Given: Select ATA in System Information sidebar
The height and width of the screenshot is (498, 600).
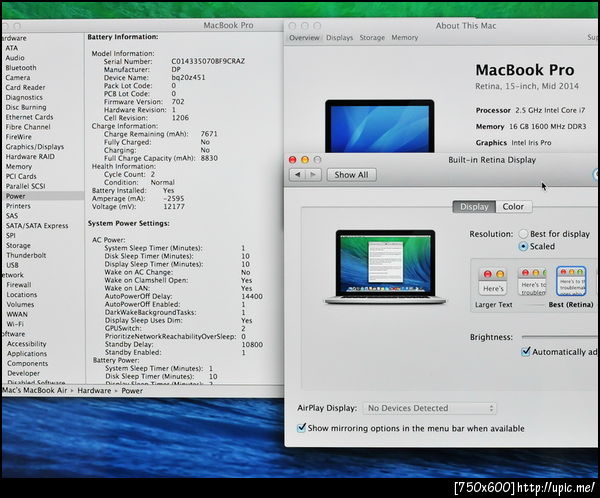Looking at the screenshot, I should (x=11, y=48).
